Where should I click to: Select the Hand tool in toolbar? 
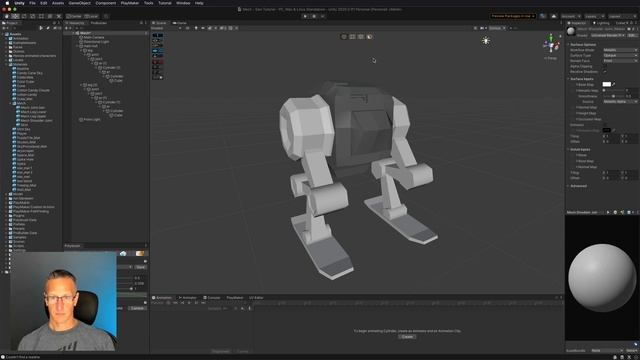tap(7, 16)
